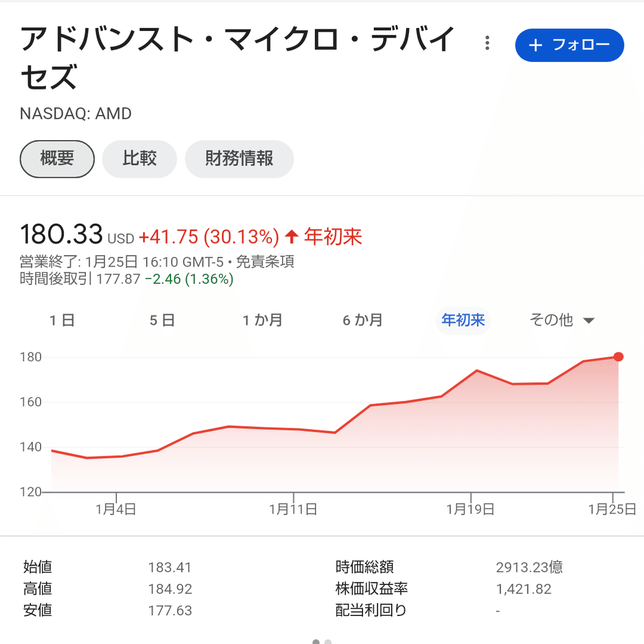Select the 1 日 chart range
644x644 pixels.
click(62, 320)
